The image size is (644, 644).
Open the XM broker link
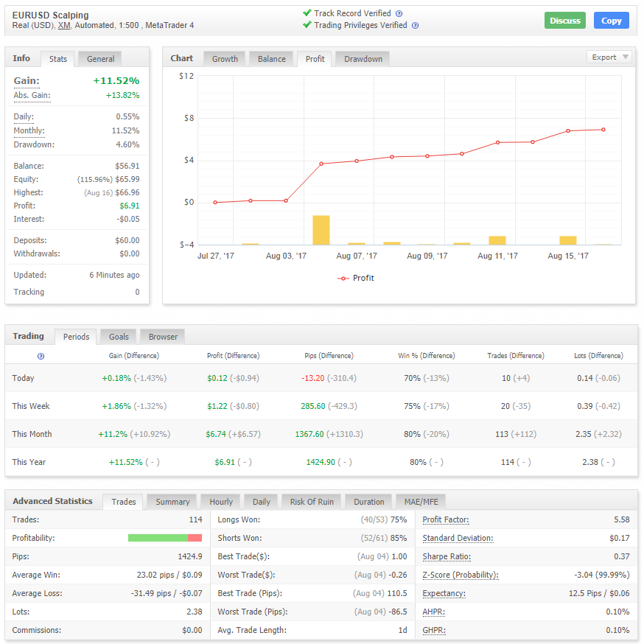(x=64, y=26)
